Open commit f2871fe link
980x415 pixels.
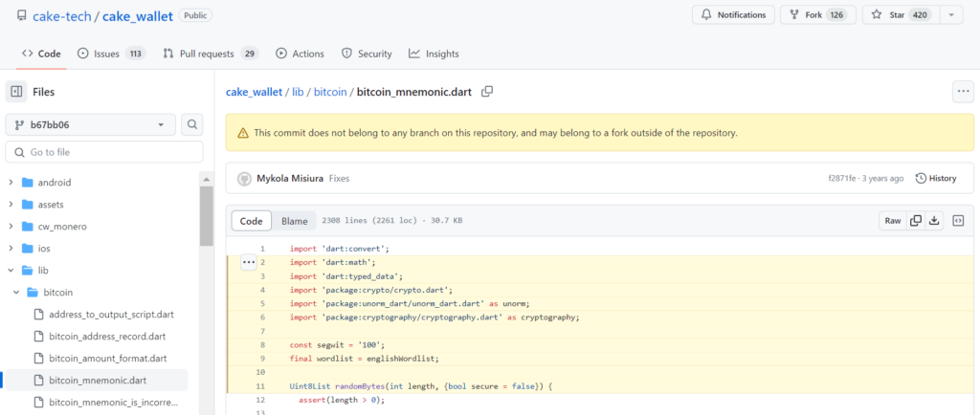click(841, 179)
